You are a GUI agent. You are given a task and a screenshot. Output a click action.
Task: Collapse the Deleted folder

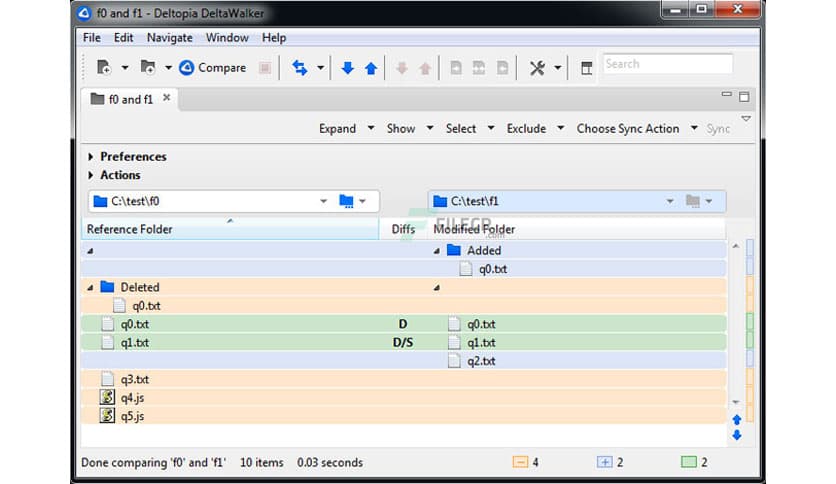click(x=90, y=287)
